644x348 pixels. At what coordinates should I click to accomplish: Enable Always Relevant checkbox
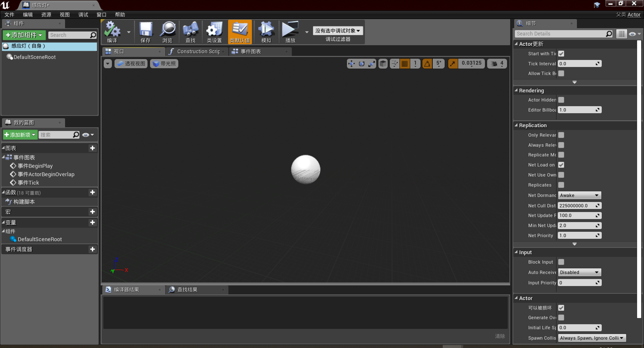point(561,145)
